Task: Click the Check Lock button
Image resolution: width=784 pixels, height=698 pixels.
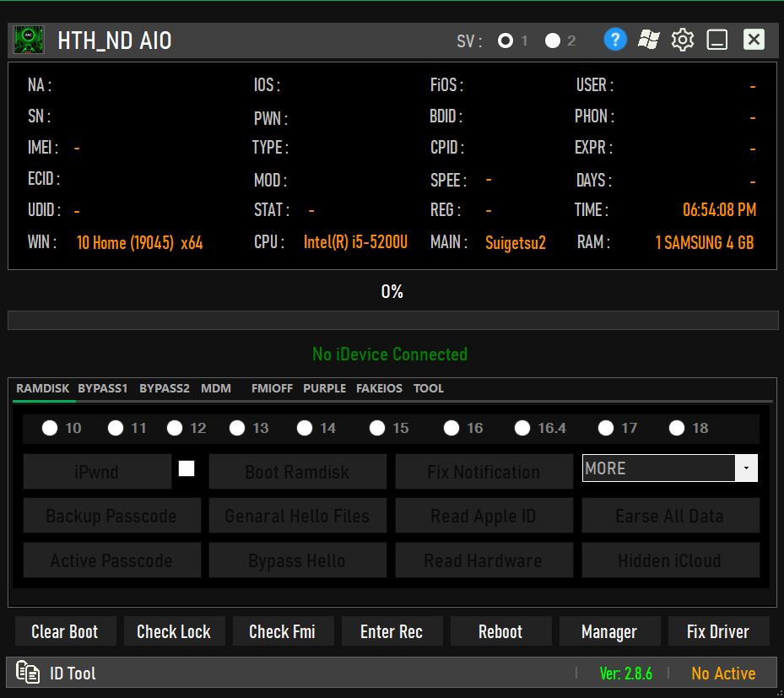Action: pyautogui.click(x=175, y=631)
